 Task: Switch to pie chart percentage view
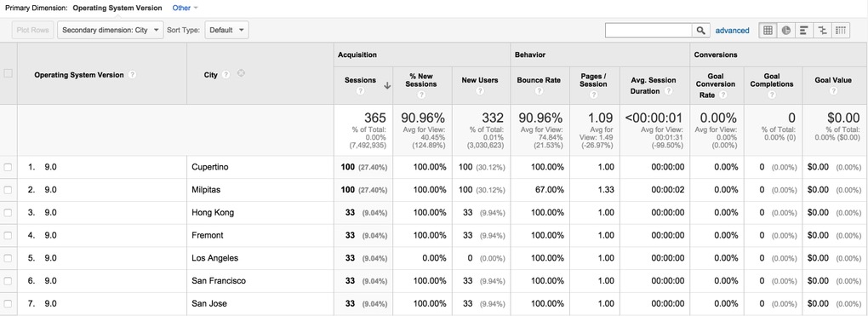click(785, 31)
